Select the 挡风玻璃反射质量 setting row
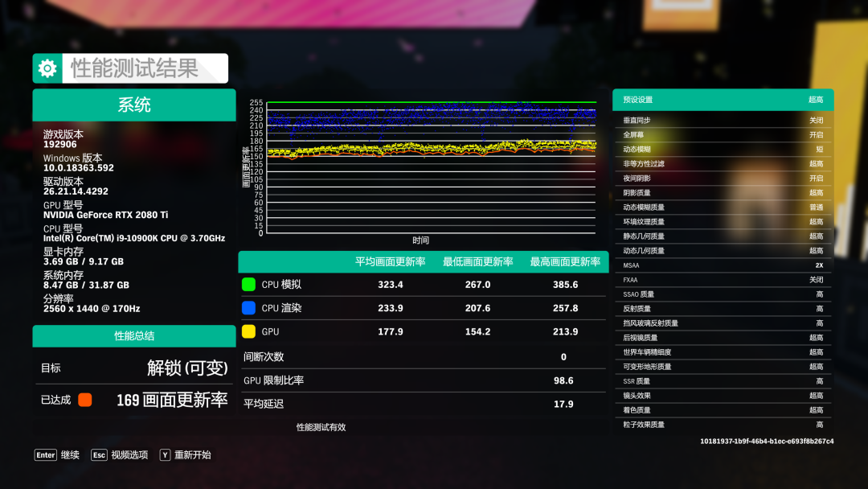Image resolution: width=868 pixels, height=489 pixels. (723, 323)
